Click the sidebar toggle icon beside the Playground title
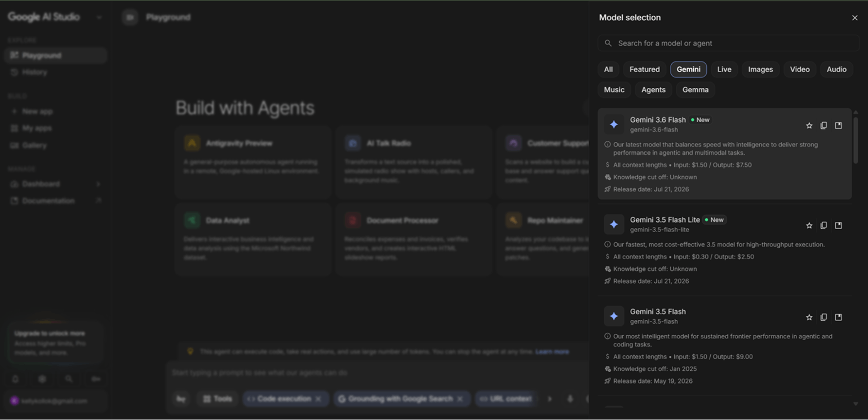 [130, 17]
